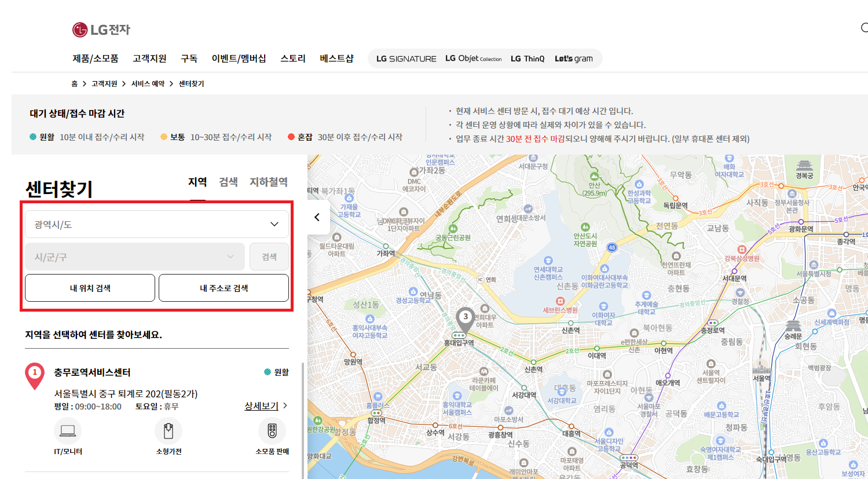
Task: Click the 홈 breadcrumb link
Action: point(75,84)
